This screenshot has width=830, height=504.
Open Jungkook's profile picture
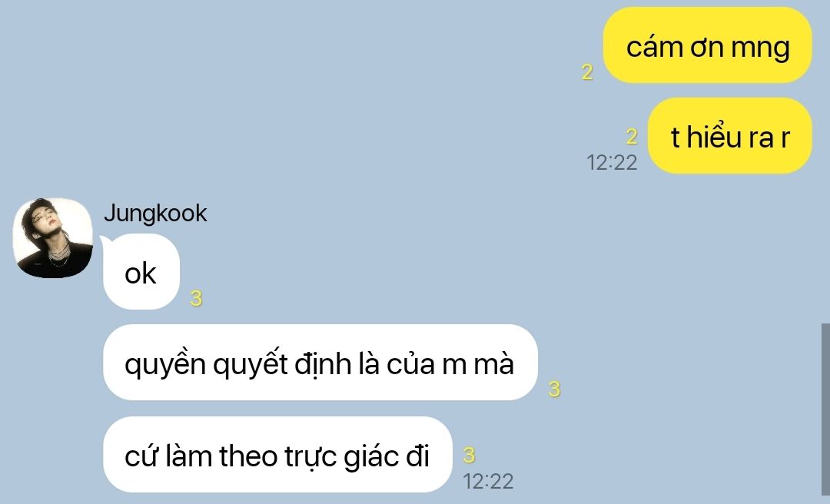click(x=53, y=237)
